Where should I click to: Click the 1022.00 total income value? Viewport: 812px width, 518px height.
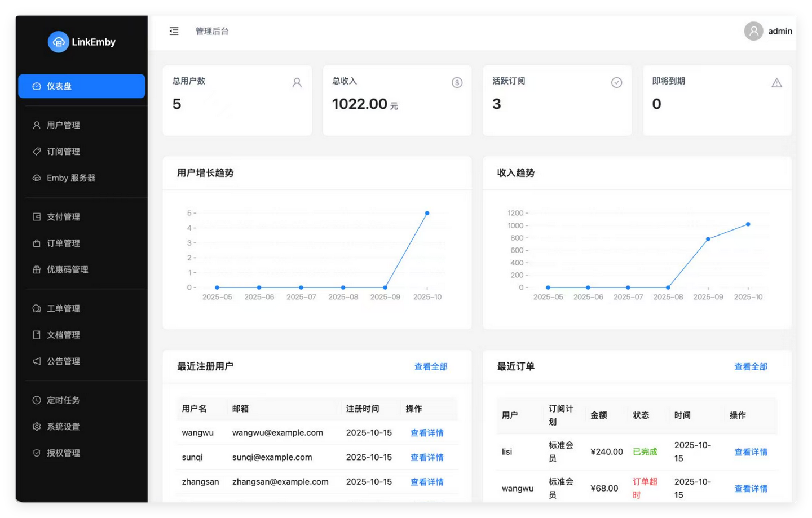click(x=360, y=104)
